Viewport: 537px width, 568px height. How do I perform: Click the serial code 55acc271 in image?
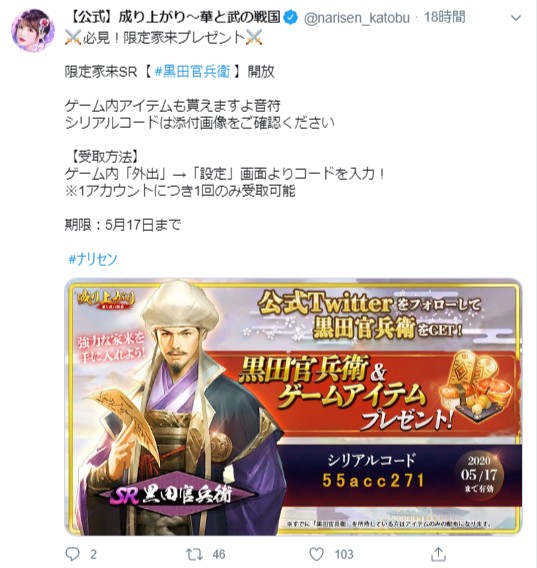[x=373, y=481]
